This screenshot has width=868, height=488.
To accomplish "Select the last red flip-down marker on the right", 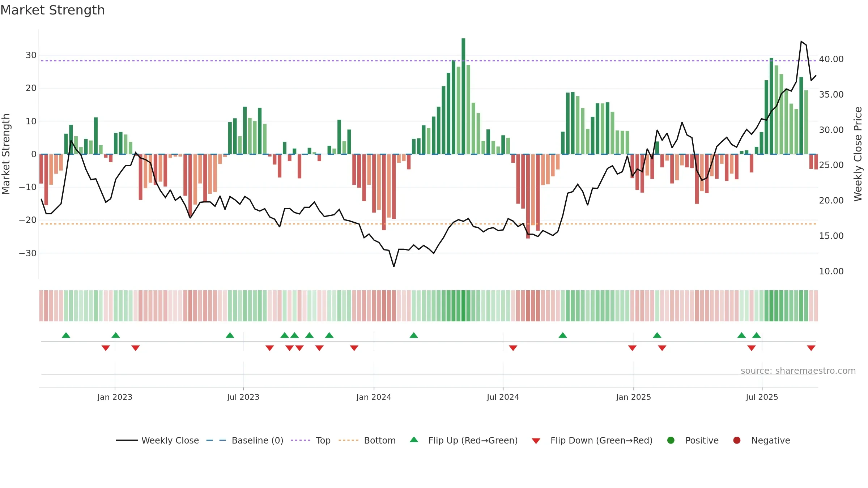I will coord(811,348).
